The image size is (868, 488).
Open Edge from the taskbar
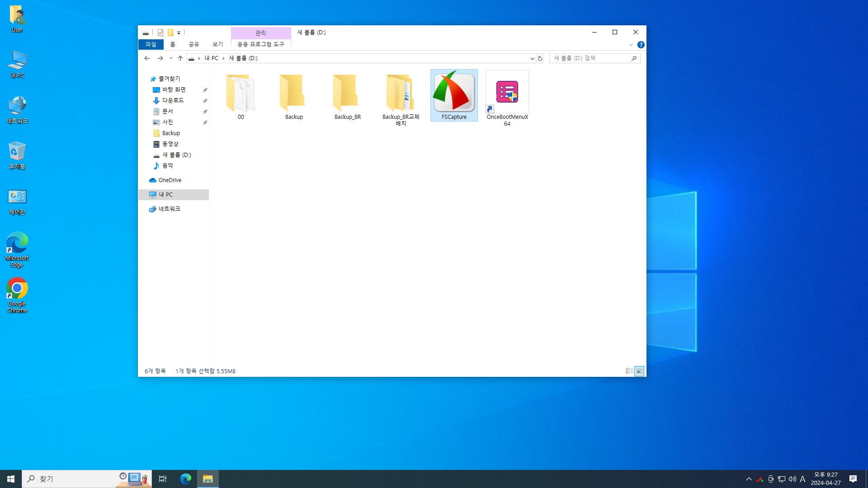click(x=185, y=479)
